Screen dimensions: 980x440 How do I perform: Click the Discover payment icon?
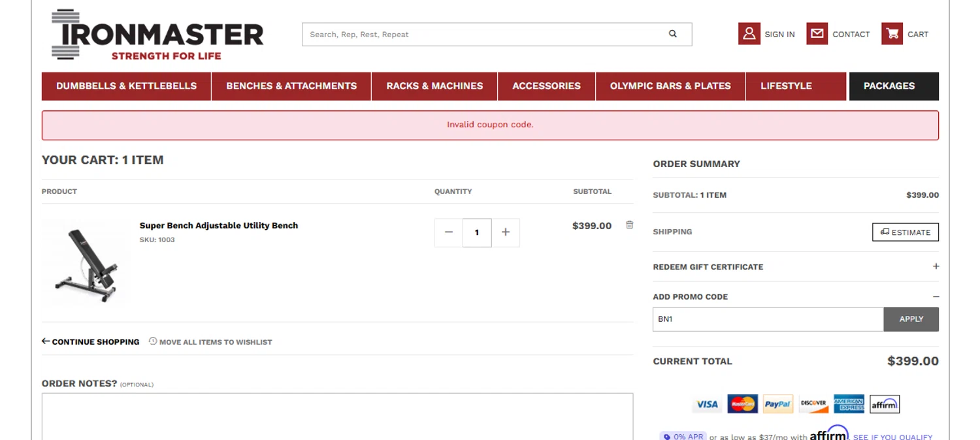click(x=813, y=404)
